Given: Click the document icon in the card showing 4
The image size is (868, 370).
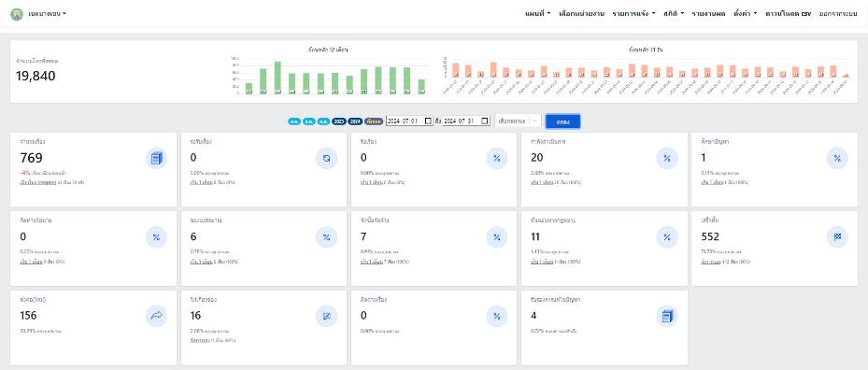Looking at the screenshot, I should pos(667,316).
